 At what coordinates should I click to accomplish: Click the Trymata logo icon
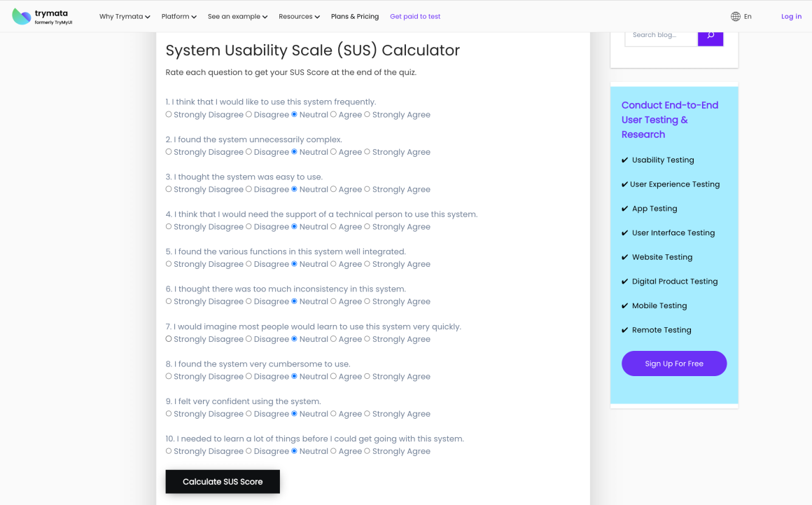coord(22,17)
